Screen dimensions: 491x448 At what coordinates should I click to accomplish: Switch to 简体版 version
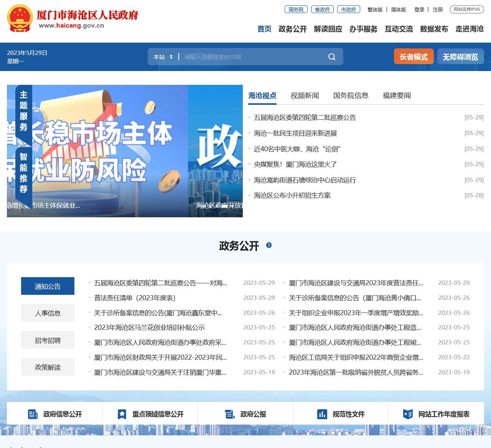398,10
